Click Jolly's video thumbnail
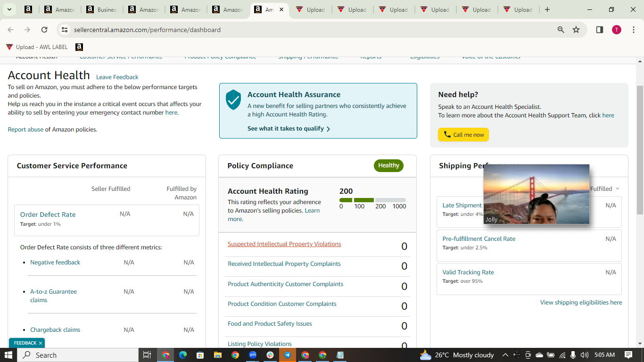This screenshot has height=362, width=644. click(537, 194)
